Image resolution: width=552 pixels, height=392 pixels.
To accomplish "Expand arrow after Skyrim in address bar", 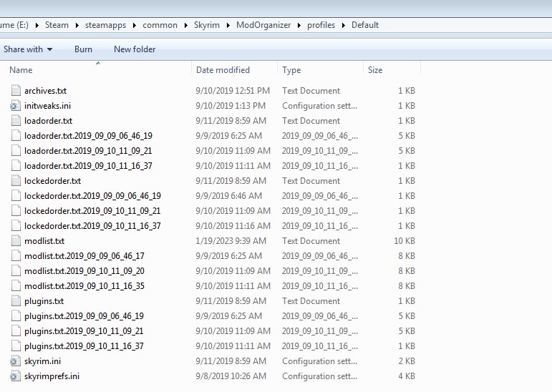I will [x=228, y=25].
